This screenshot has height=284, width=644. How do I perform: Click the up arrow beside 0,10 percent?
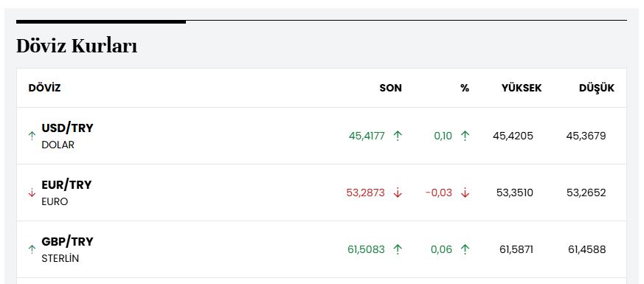coord(465,136)
